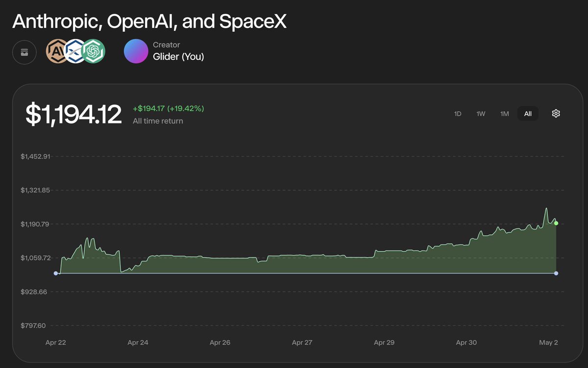This screenshot has height=368, width=588.
Task: Click the May 2 date label
Action: coord(548,343)
